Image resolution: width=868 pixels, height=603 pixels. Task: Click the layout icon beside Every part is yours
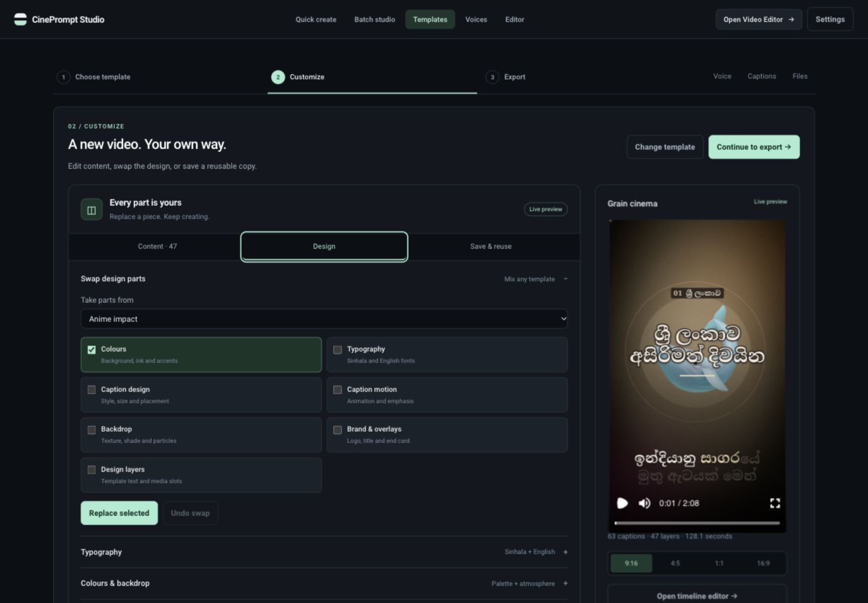click(92, 210)
